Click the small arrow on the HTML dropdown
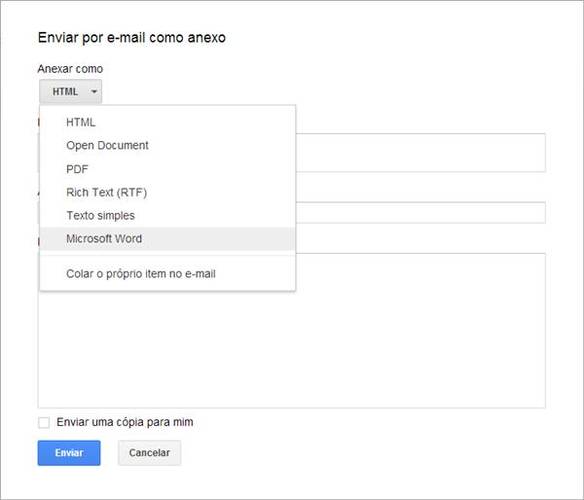Screen dimensions: 584x500 [x=94, y=91]
